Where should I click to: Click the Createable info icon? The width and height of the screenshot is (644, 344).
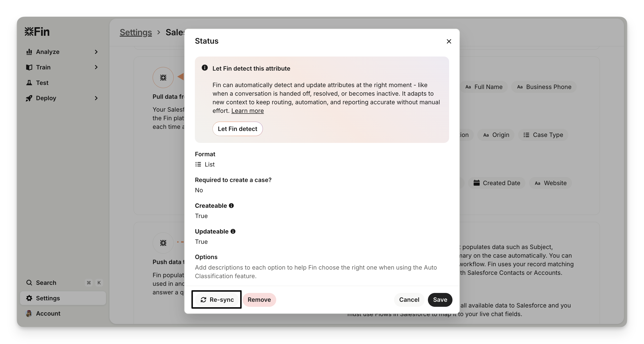point(231,206)
